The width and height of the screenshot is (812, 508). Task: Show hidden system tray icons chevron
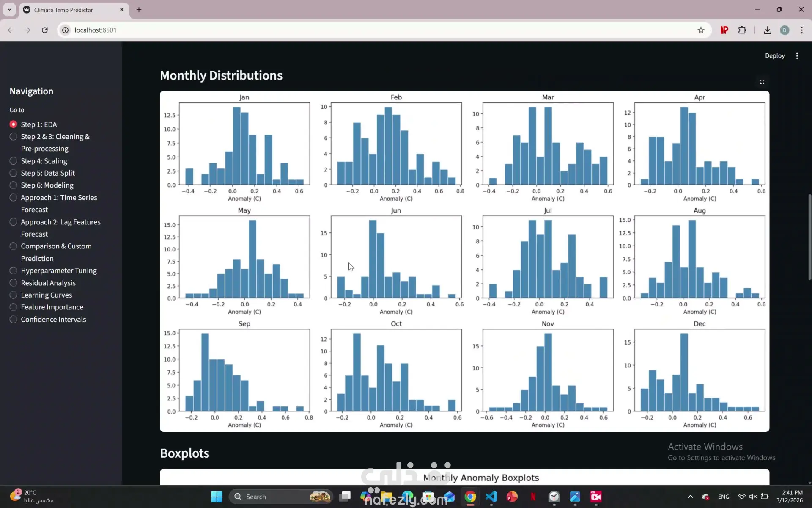(x=690, y=497)
